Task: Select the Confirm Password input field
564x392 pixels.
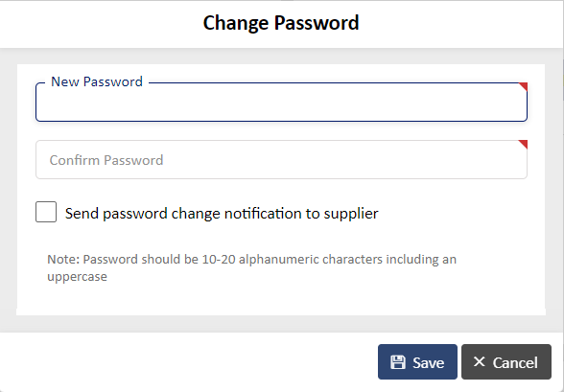Action: [x=282, y=159]
